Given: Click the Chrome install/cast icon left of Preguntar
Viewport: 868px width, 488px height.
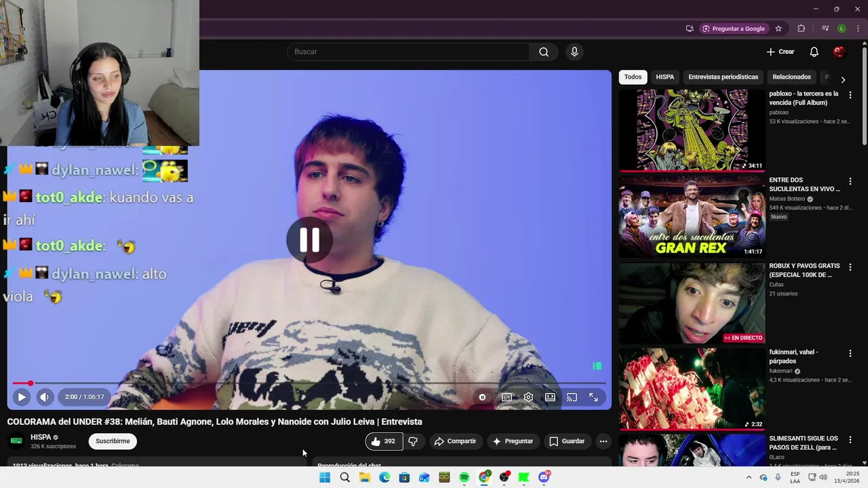Looking at the screenshot, I should pyautogui.click(x=690, y=28).
